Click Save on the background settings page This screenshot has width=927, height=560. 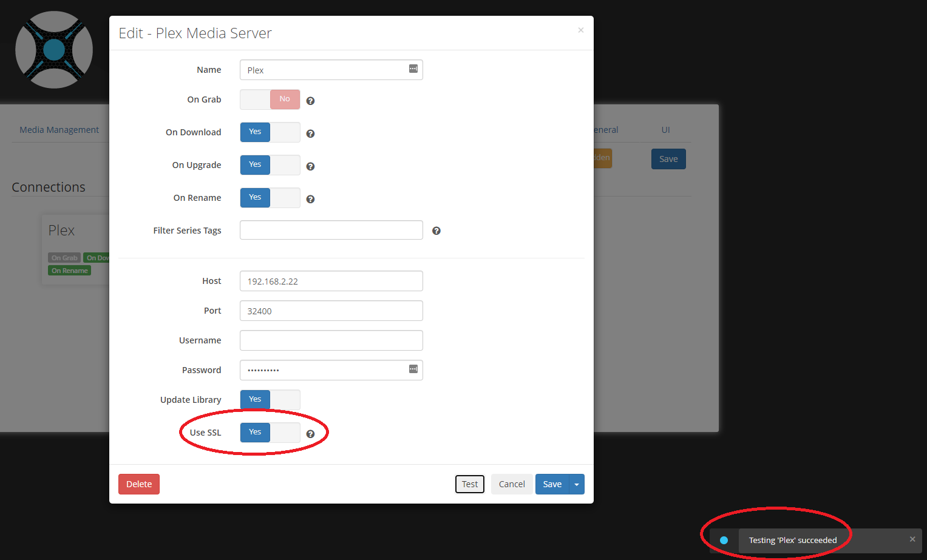tap(668, 159)
